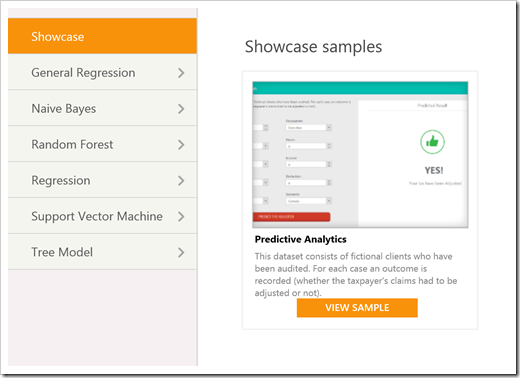Viewport: 520px width, 378px height.
Task: Click red predict button in preview
Action: coord(291,217)
